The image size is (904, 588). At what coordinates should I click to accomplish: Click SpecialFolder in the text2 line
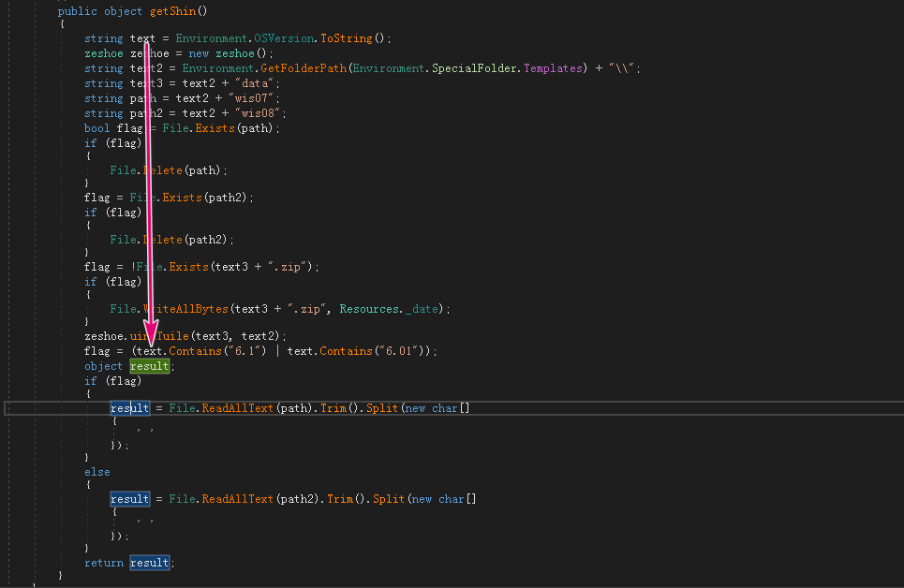click(x=474, y=68)
